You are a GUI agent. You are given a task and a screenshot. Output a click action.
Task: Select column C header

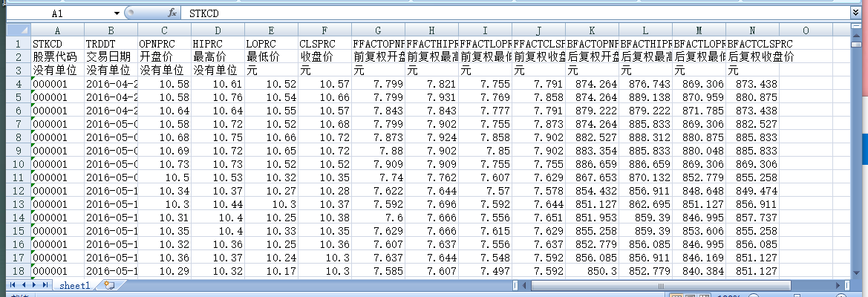[x=164, y=30]
